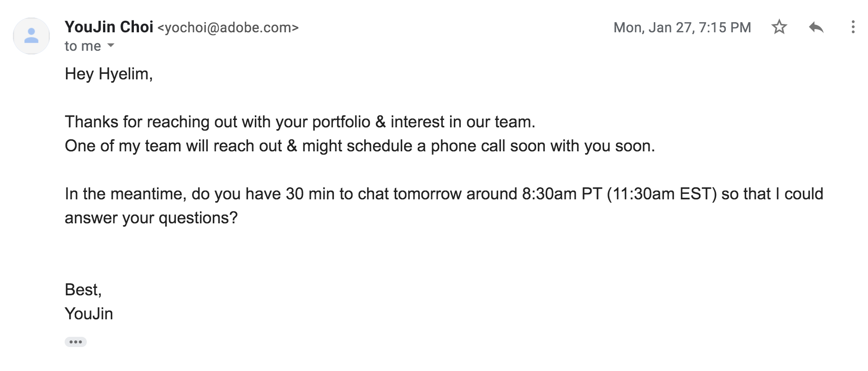Click the "(11:30am EST)" text
The height and width of the screenshot is (371, 868).
662,194
